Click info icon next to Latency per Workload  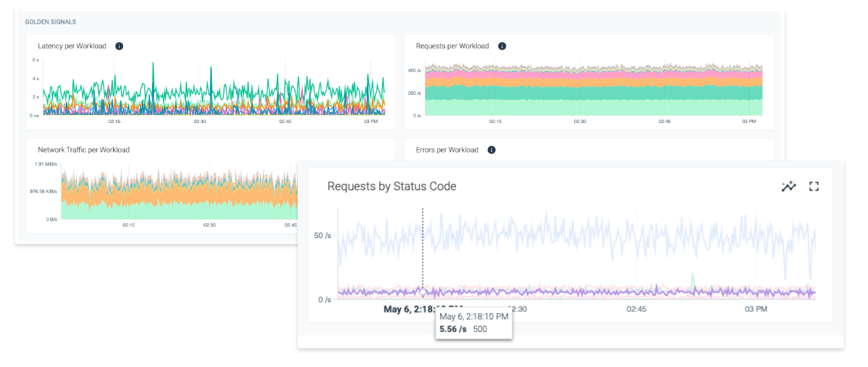[x=119, y=46]
